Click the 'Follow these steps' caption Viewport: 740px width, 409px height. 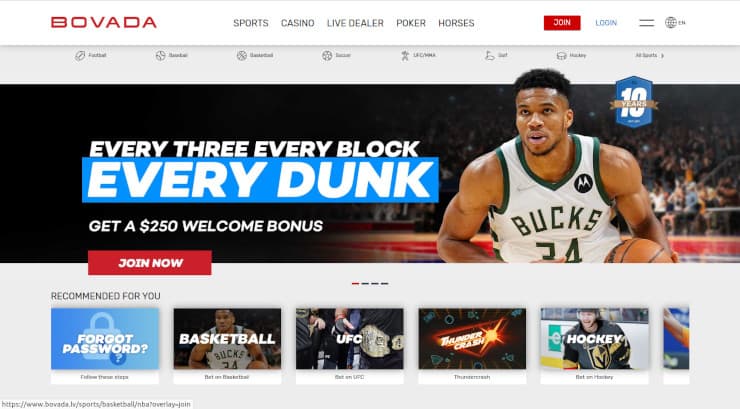104,377
